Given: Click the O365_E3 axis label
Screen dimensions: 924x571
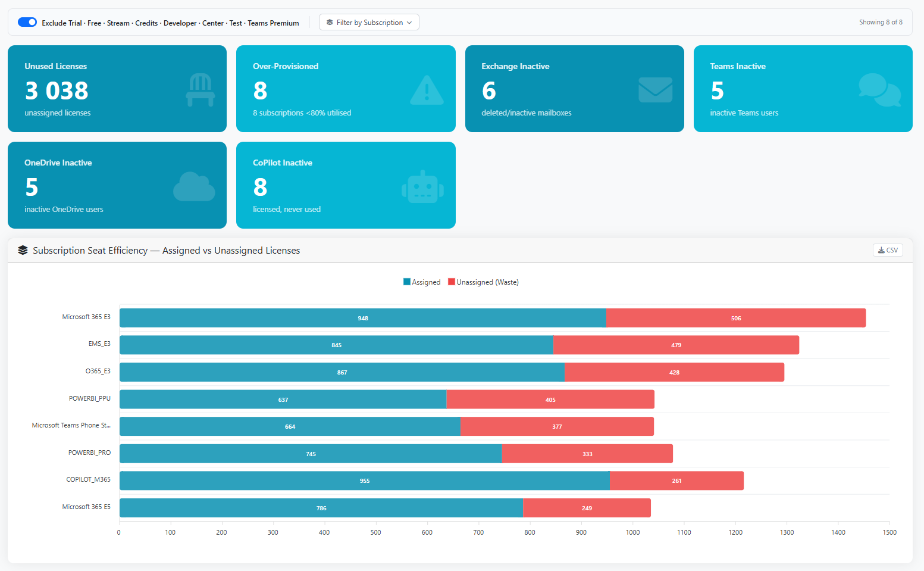Looking at the screenshot, I should (98, 371).
